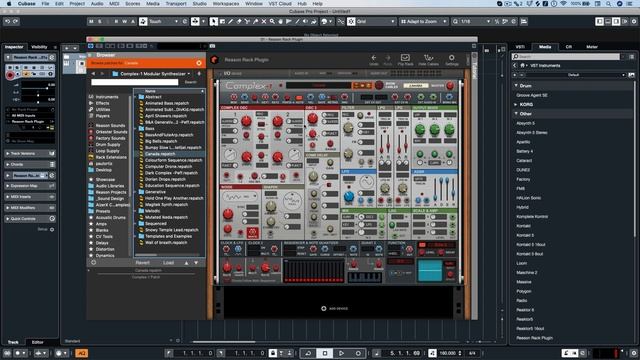Click the Play transport button
Screen dimensions: 640x360
tap(341, 353)
